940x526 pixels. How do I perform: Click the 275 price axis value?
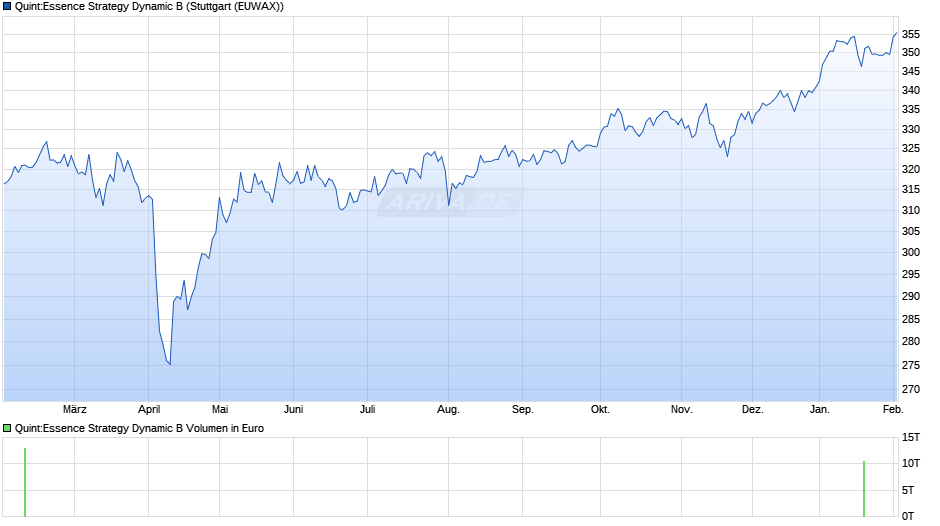pyautogui.click(x=911, y=365)
